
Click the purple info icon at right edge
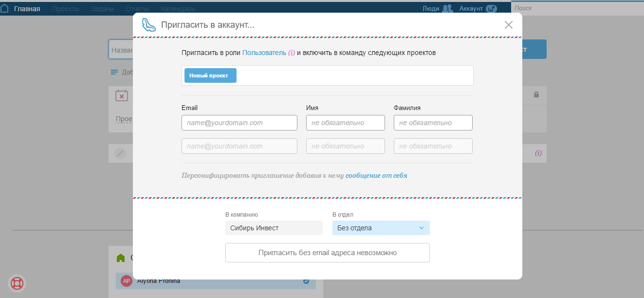click(538, 153)
